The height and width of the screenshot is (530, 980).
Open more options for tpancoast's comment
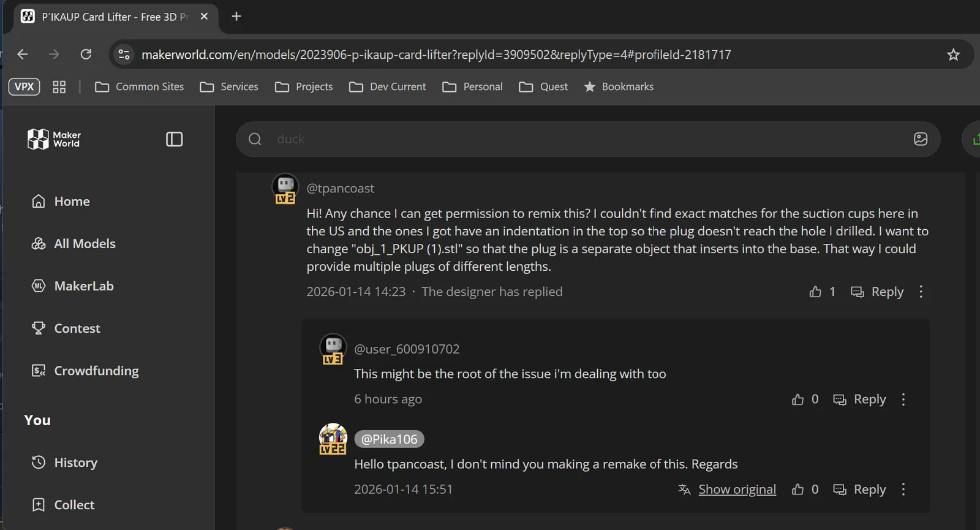pos(921,292)
